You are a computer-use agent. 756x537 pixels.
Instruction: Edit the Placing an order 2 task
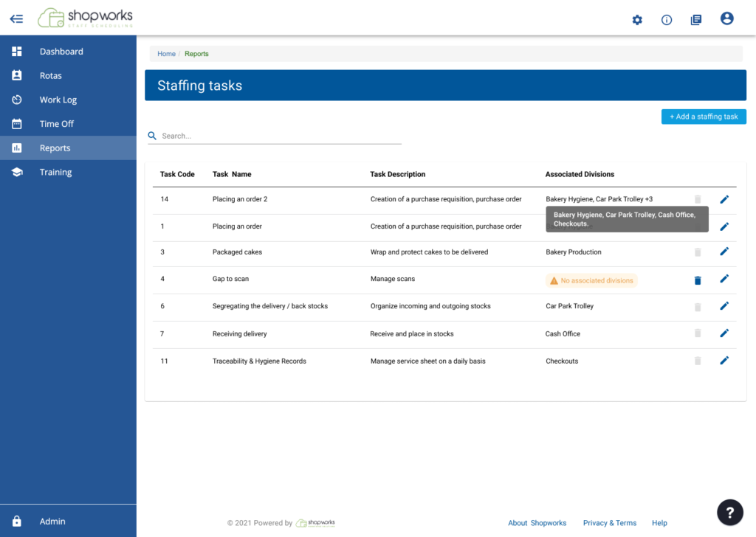point(724,199)
